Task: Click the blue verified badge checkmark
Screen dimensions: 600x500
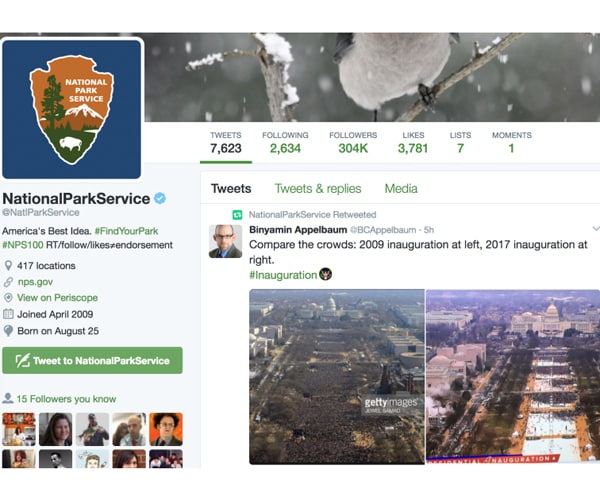Action: click(x=160, y=198)
